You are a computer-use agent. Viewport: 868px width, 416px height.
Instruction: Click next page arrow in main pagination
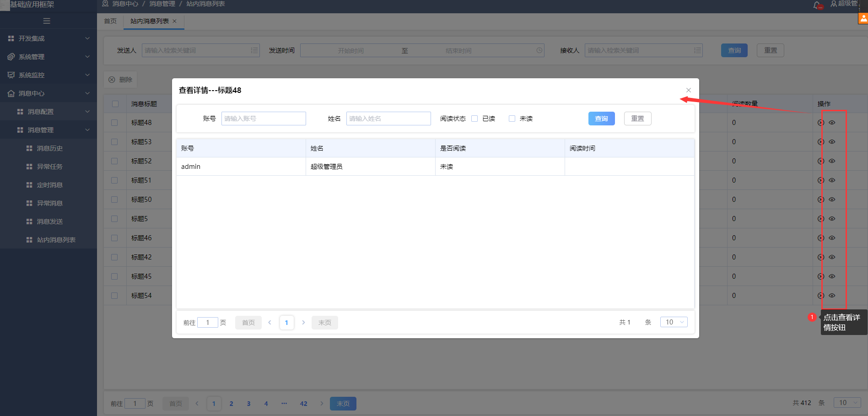[322, 404]
